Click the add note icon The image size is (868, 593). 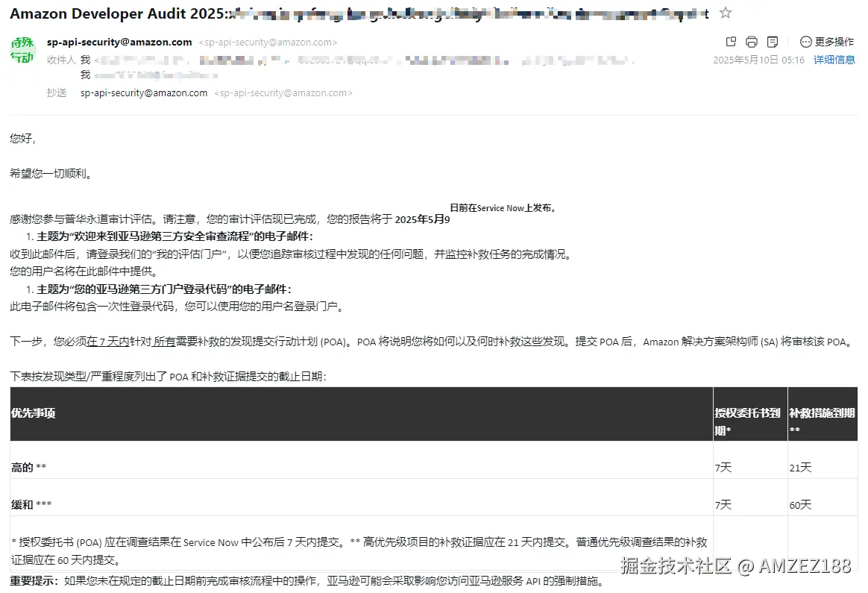(773, 42)
